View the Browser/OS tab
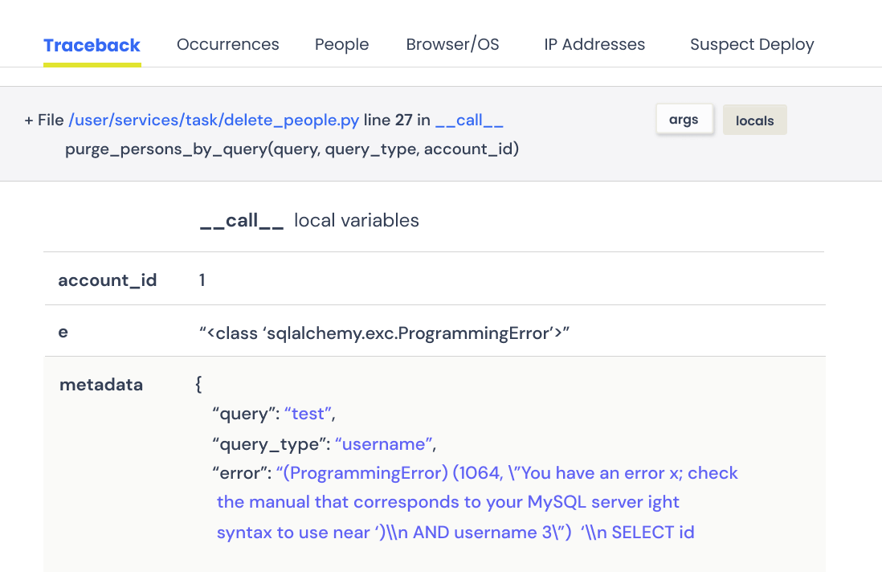Screen dimensions: 882x588 452,44
